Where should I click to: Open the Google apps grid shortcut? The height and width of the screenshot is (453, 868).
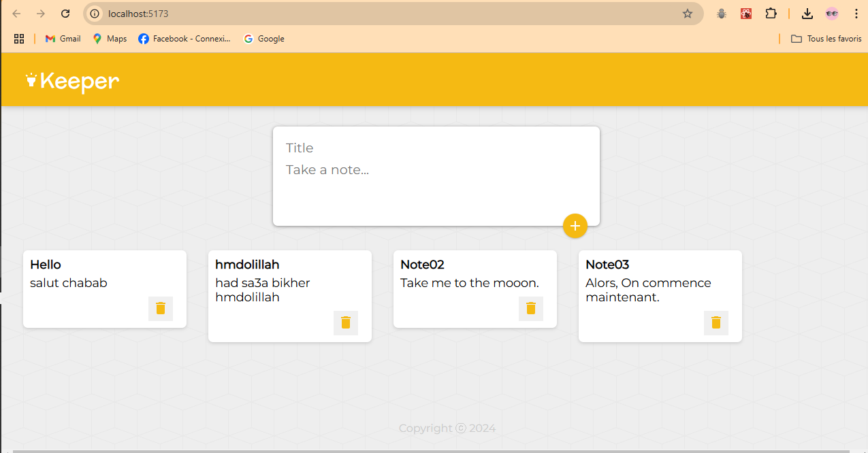(x=19, y=39)
